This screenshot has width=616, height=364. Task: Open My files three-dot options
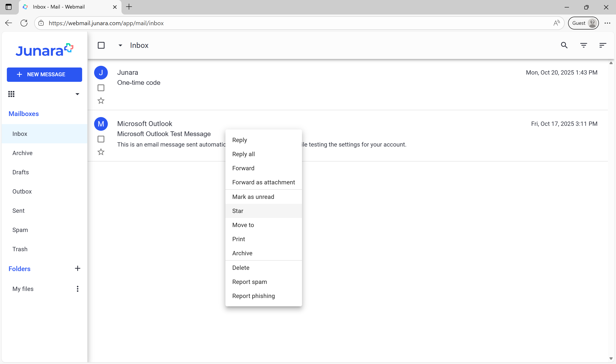coord(78,289)
